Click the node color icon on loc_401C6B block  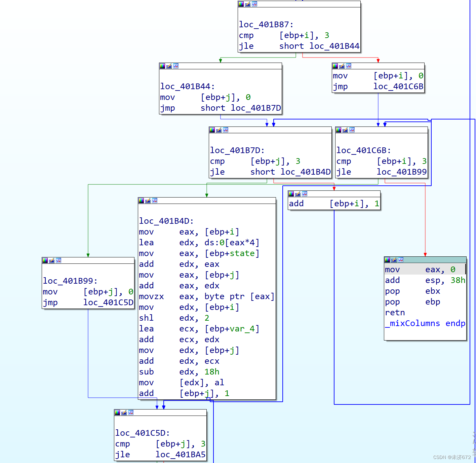tap(339, 130)
